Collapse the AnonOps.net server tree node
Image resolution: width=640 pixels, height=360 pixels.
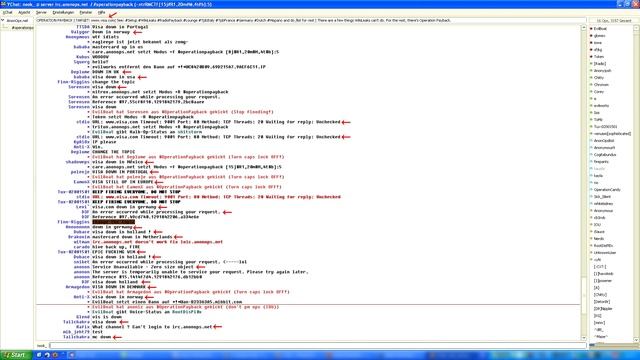pyautogui.click(x=2, y=20)
